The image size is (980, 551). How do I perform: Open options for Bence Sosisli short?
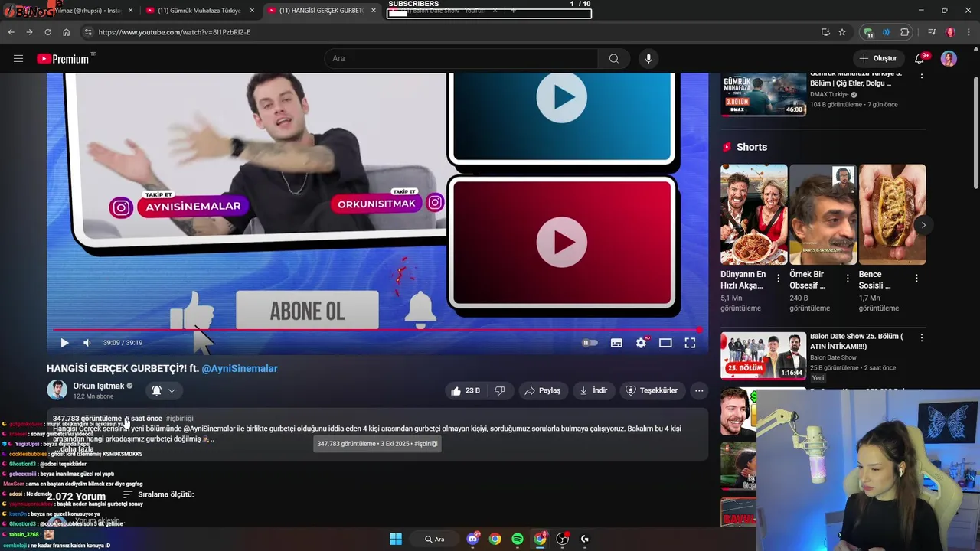(916, 279)
